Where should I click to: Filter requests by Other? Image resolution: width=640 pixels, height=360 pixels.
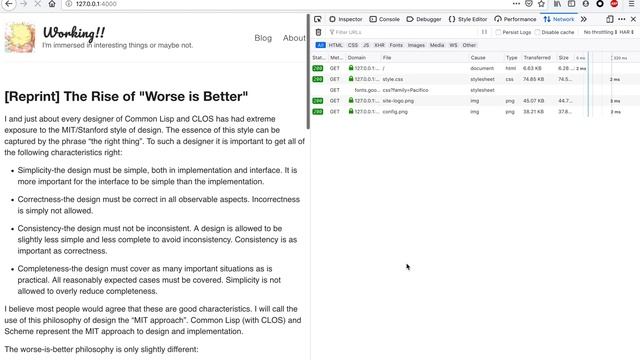(x=469, y=45)
